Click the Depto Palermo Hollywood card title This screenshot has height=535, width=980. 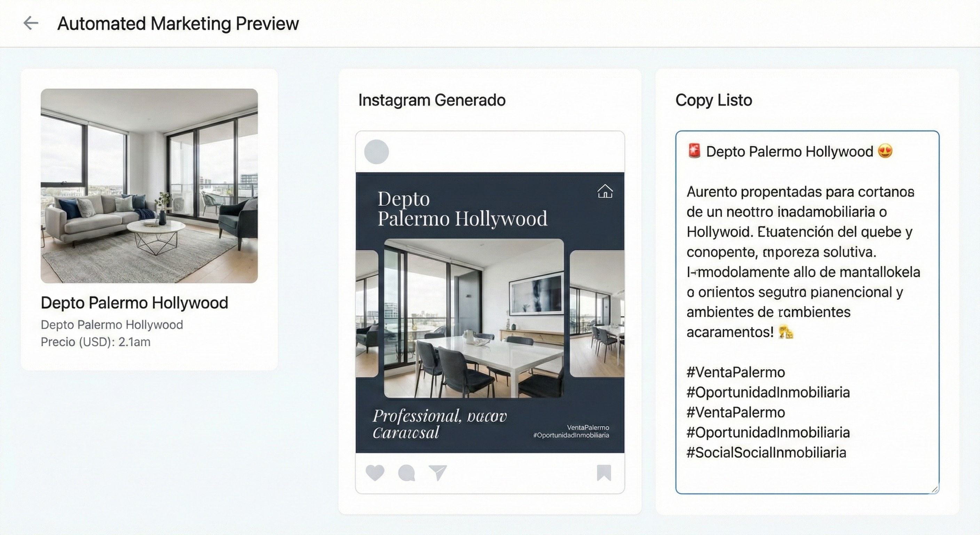coord(134,303)
